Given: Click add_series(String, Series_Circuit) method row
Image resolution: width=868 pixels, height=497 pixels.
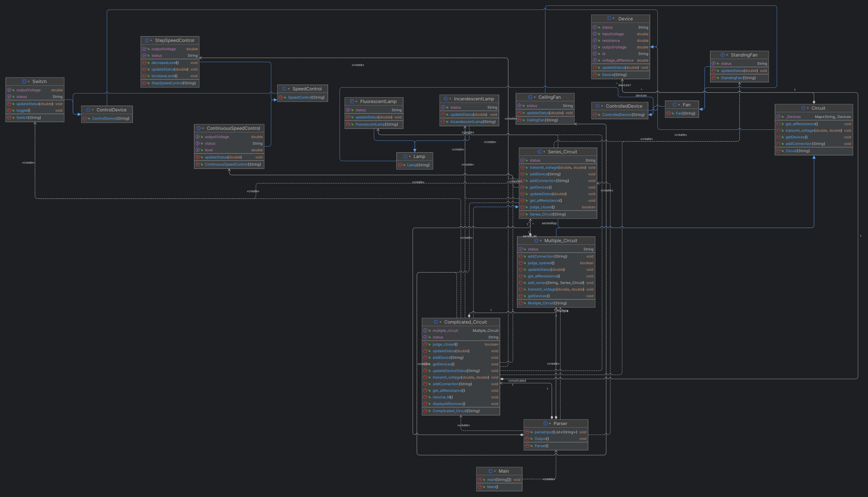Looking at the screenshot, I should tap(556, 283).
